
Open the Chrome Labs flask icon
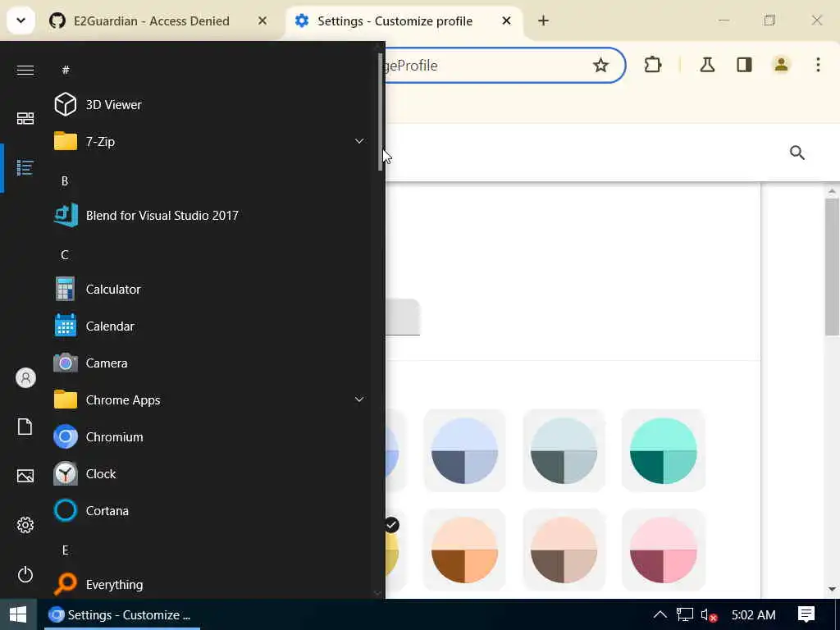click(707, 66)
